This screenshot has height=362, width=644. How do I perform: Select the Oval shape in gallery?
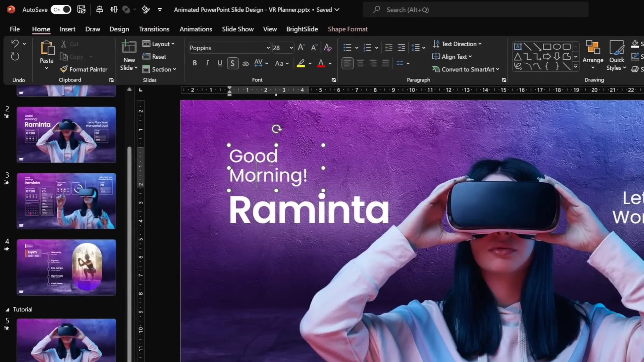click(x=557, y=47)
